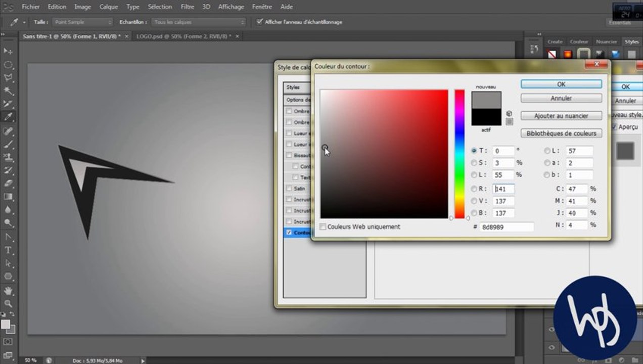This screenshot has height=364, width=643.
Task: Select the Blur tool
Action: click(x=9, y=210)
